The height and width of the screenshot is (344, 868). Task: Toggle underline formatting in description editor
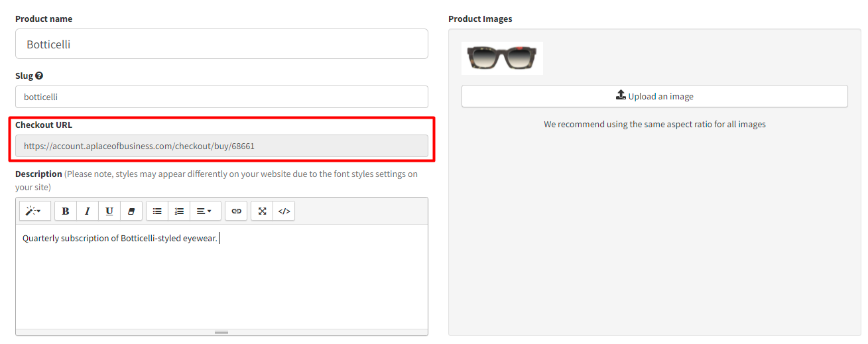109,211
